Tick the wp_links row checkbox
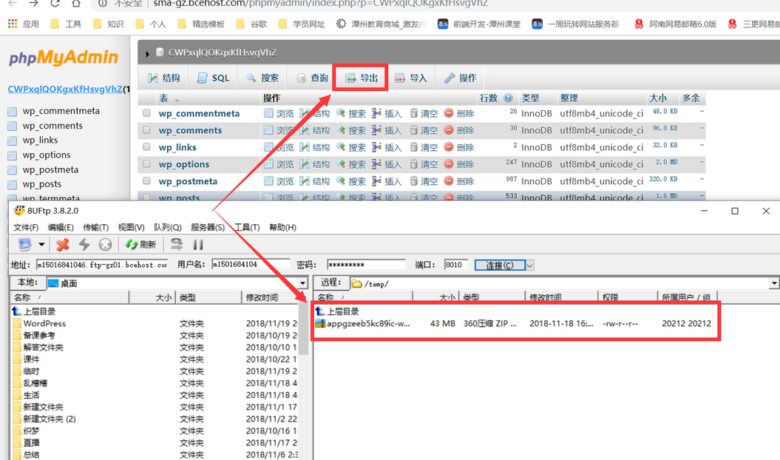 pos(146,147)
